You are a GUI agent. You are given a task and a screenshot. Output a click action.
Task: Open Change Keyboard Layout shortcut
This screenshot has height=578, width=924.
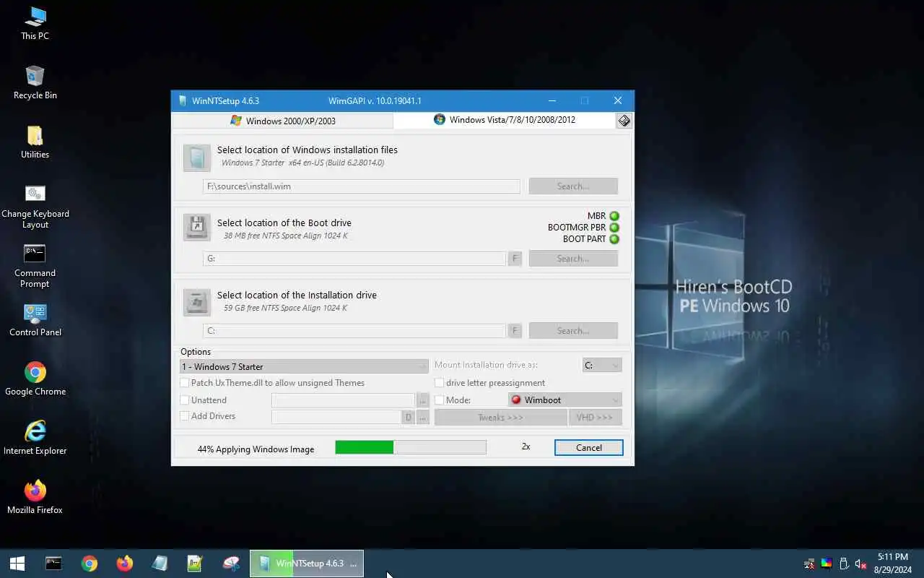point(35,207)
